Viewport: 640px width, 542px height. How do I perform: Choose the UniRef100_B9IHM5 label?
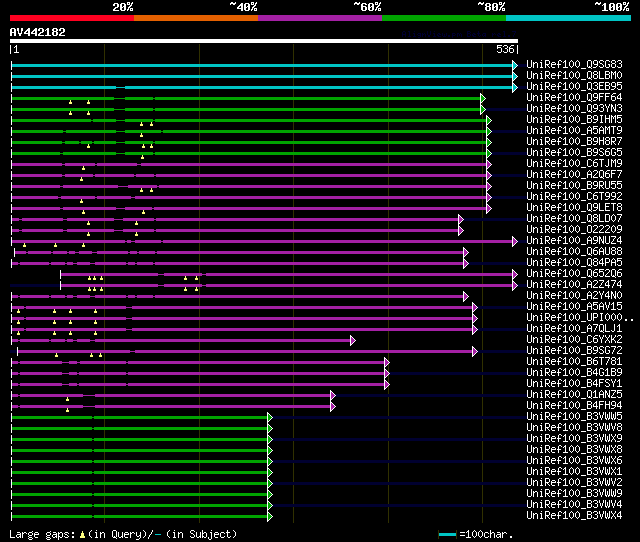tap(574, 120)
